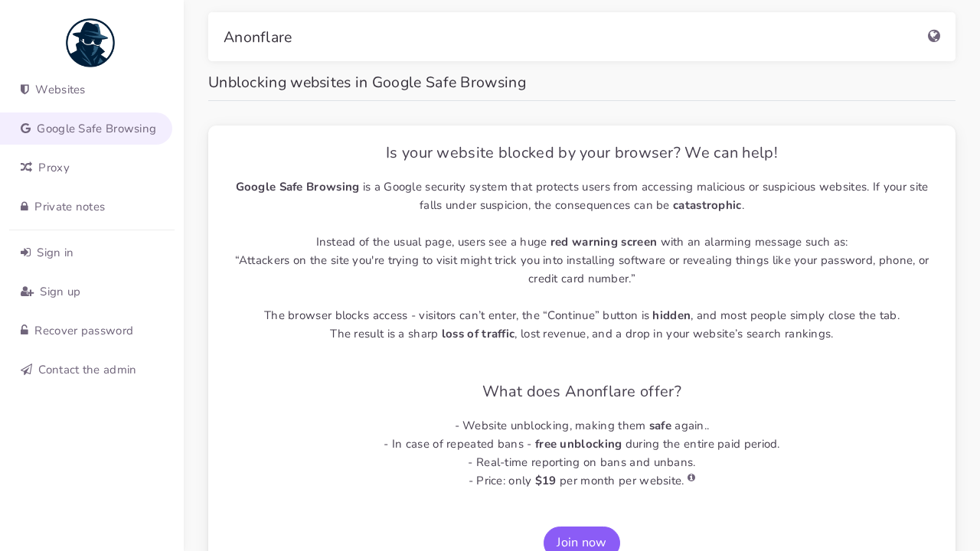Select the Google Safe Browsing G icon

(25, 129)
